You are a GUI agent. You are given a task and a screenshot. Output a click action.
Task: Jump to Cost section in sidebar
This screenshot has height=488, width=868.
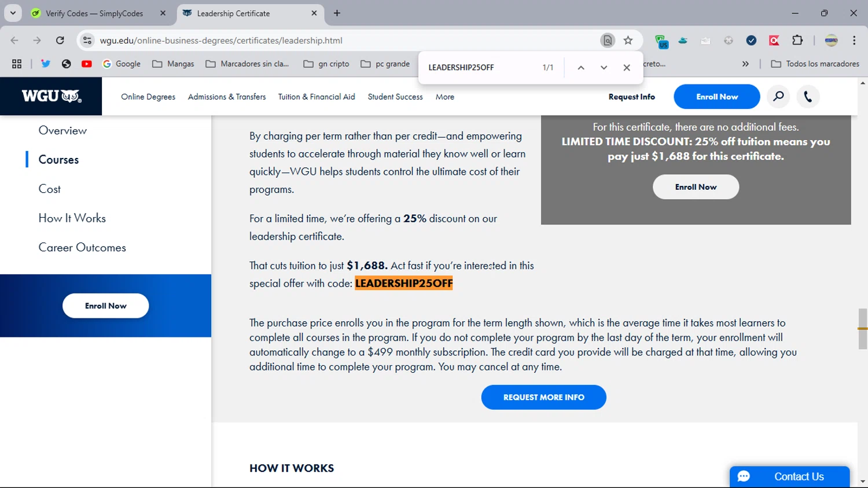(49, 189)
